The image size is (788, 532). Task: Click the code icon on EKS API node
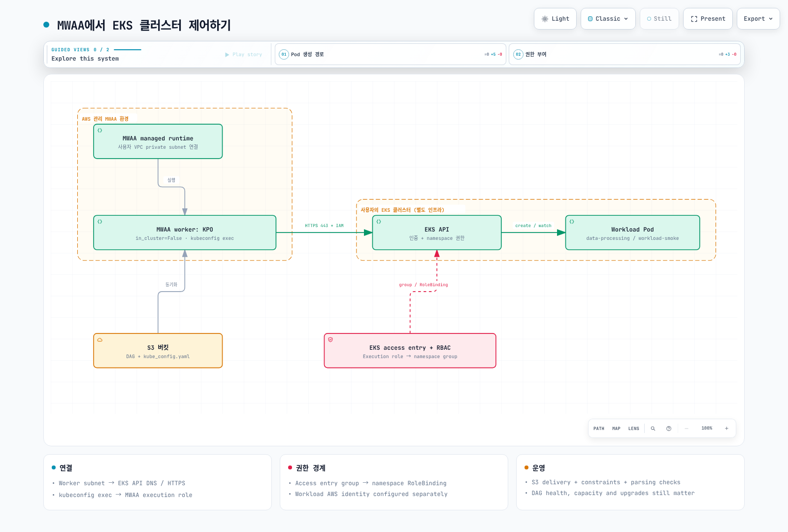(379, 222)
